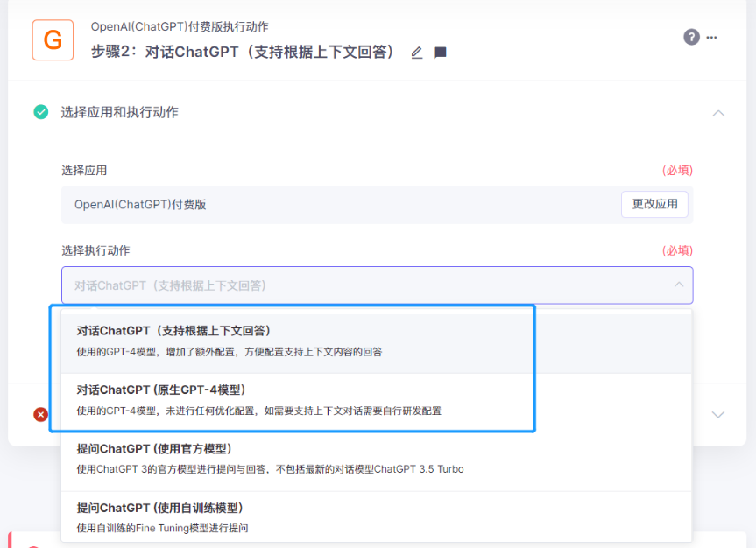Click red error X status icon
Screen dimensions: 756x548
(x=41, y=414)
